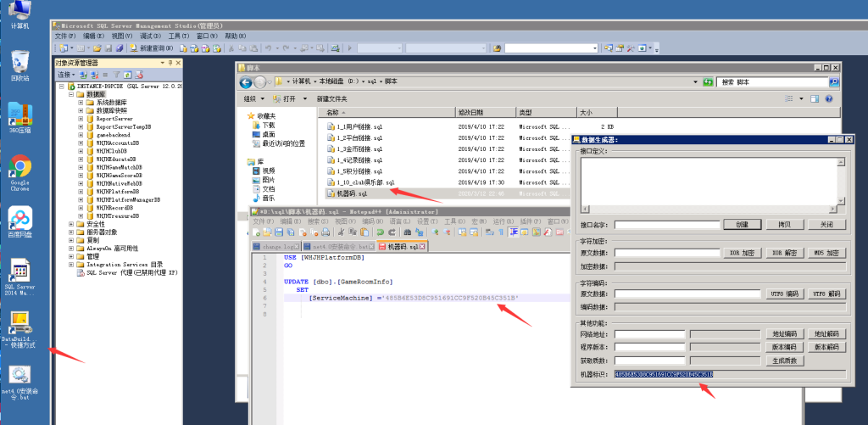This screenshot has height=425, width=868.
Task: Switch to change.log tab in Notepad++
Action: click(x=274, y=247)
